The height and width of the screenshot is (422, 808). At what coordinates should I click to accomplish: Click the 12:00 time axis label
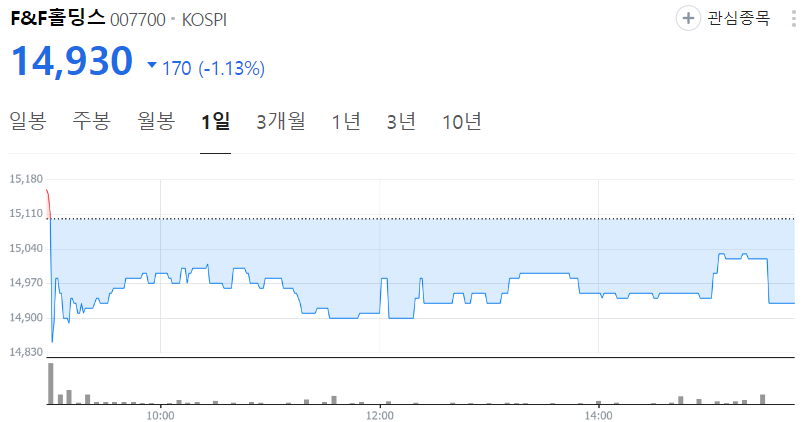380,415
